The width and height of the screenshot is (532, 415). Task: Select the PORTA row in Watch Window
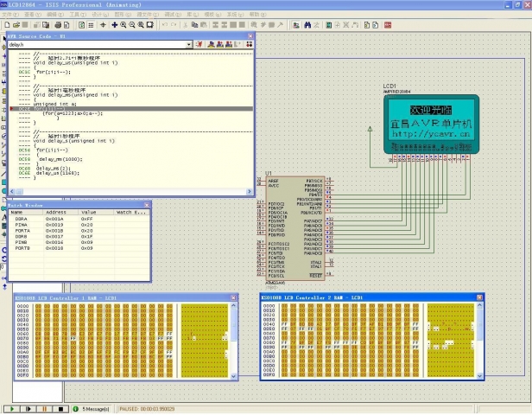[x=22, y=232]
